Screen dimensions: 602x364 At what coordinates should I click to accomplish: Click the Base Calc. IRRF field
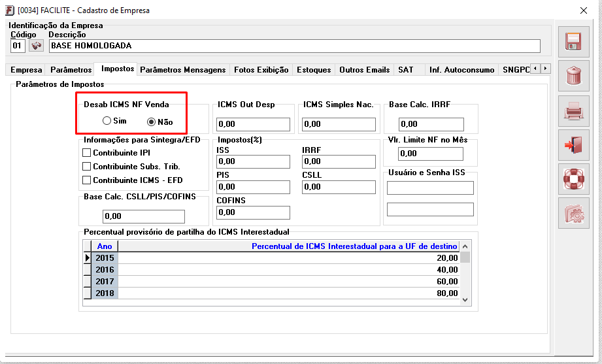(x=431, y=124)
